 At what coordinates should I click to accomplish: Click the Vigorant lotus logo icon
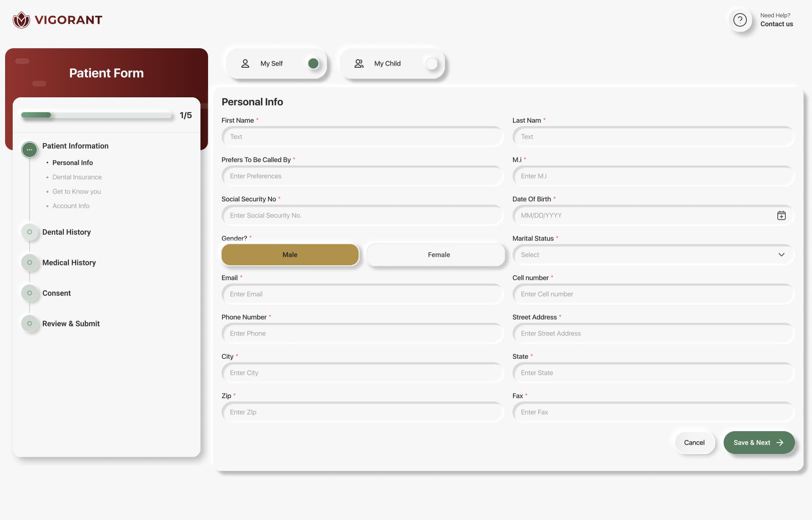(21, 20)
